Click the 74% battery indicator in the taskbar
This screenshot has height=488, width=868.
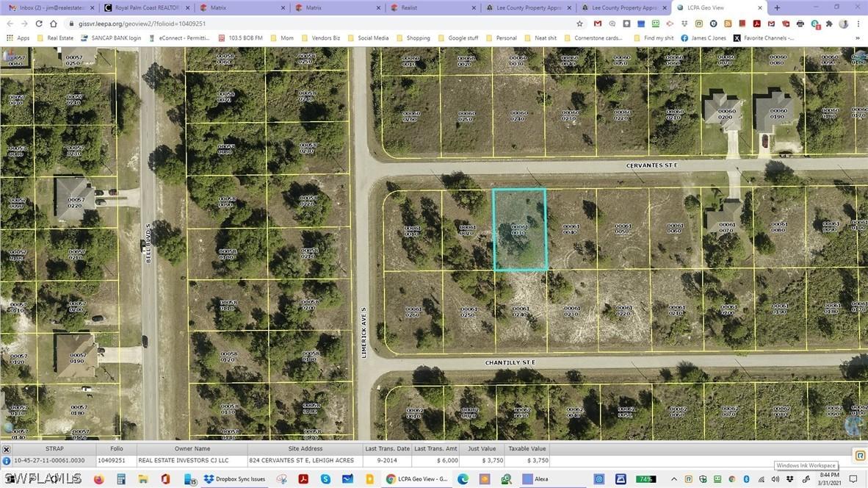pos(645,479)
